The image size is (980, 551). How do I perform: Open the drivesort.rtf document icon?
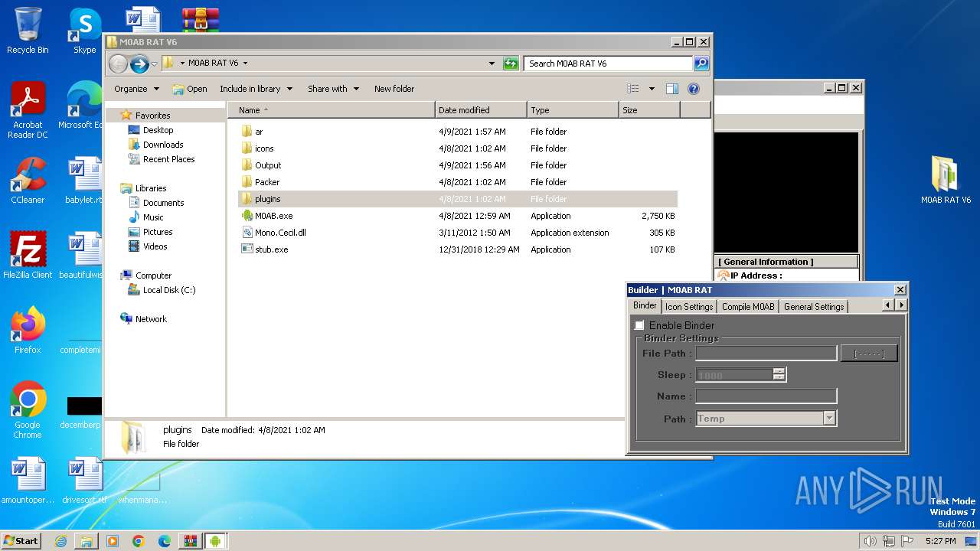[x=84, y=481]
